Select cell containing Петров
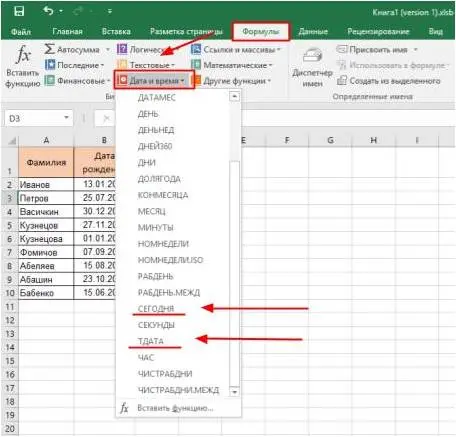 tap(46, 198)
